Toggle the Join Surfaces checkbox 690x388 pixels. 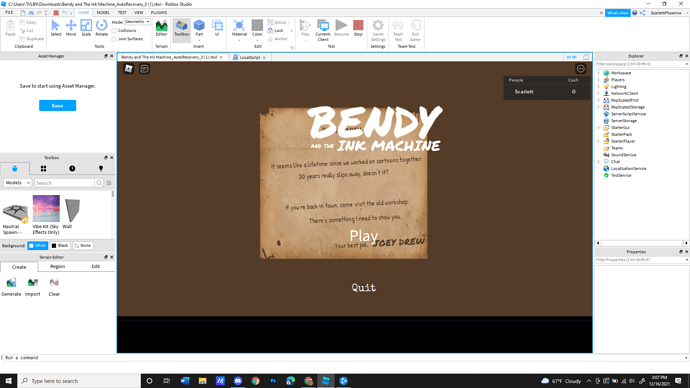point(114,39)
